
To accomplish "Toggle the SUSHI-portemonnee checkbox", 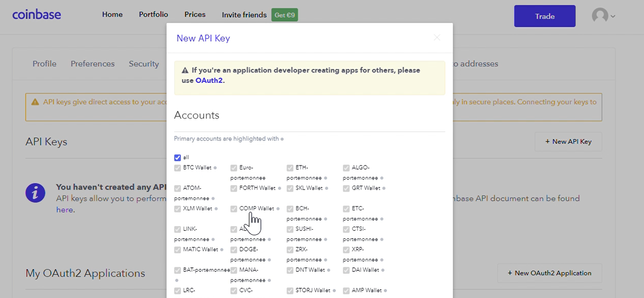I will click(x=290, y=229).
